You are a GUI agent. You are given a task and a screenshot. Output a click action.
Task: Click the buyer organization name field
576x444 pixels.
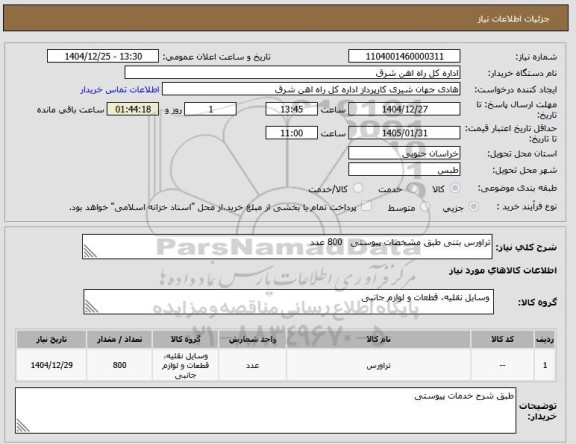point(292,73)
